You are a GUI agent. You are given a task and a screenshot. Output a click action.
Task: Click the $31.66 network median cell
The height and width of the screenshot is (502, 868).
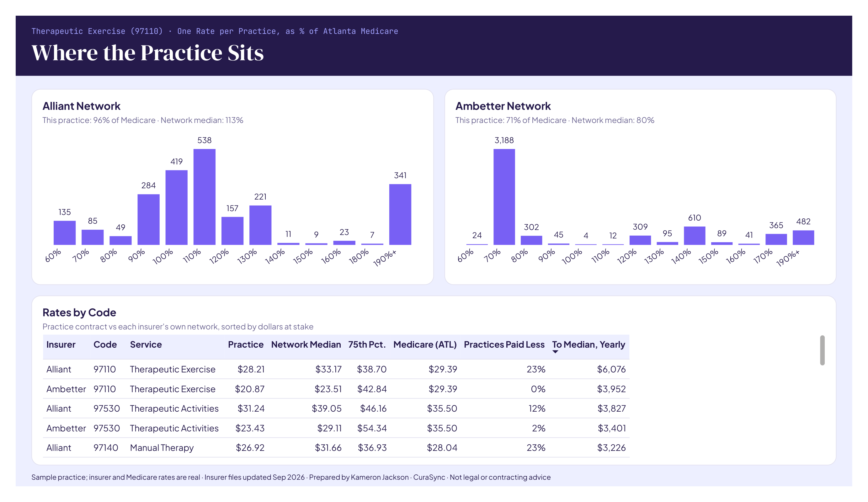coord(328,447)
